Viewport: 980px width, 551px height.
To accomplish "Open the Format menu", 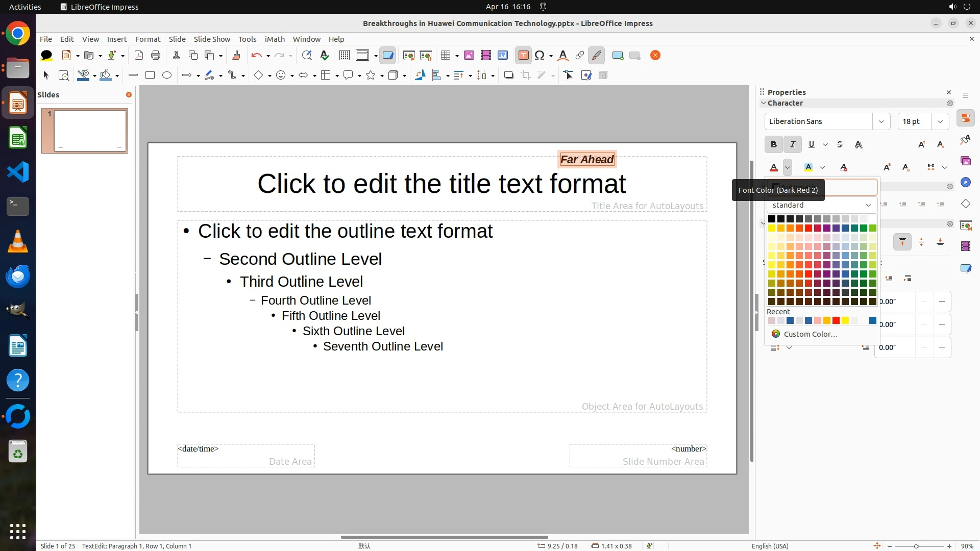I will [x=148, y=39].
